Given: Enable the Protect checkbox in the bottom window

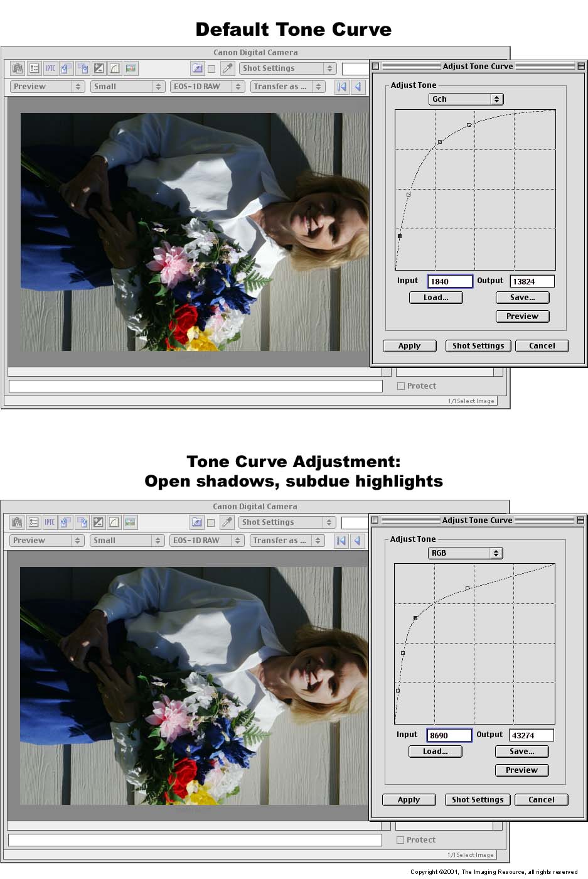Looking at the screenshot, I should pos(400,840).
